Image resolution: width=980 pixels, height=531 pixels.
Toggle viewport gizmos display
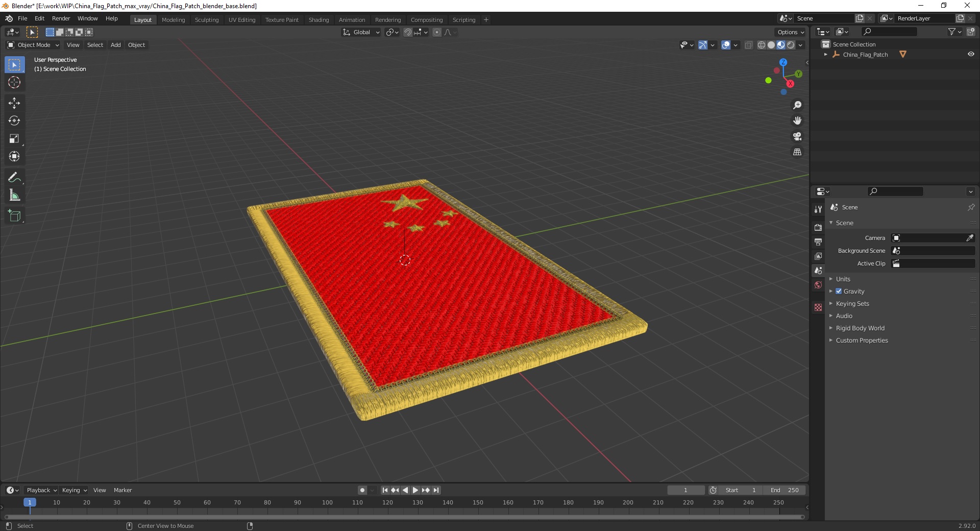[703, 45]
